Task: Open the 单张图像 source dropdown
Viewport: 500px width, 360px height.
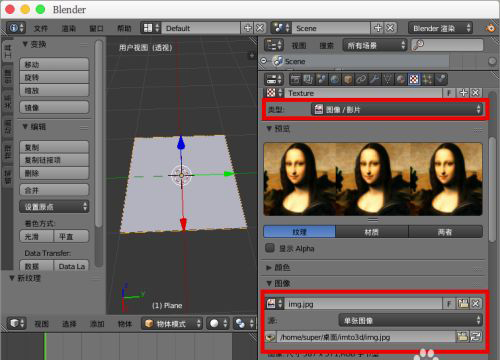Action: coord(410,320)
